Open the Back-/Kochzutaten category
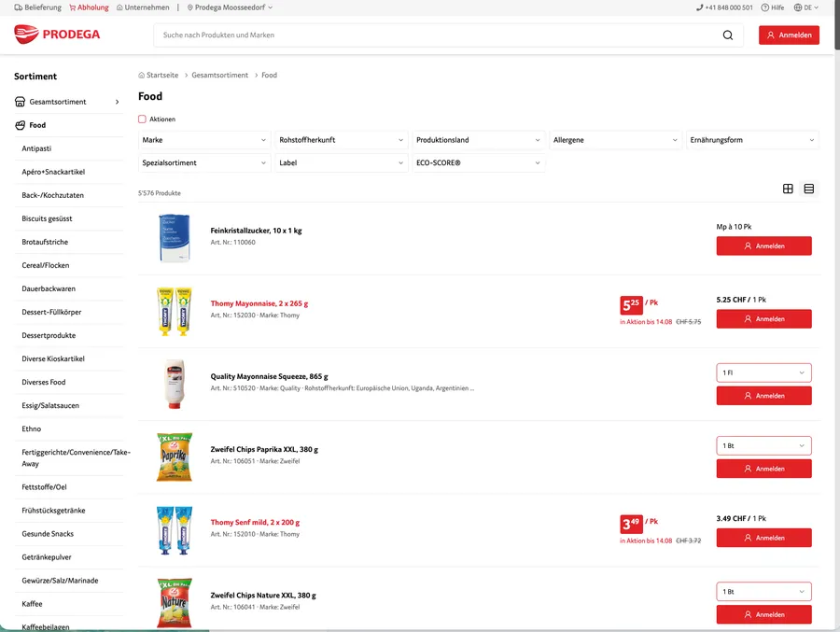 52,195
